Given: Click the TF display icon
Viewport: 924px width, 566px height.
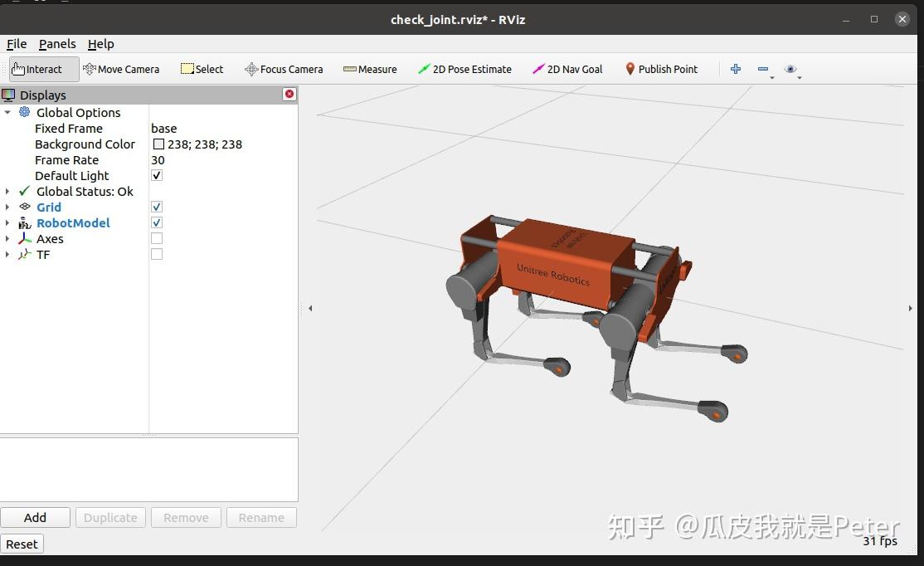Looking at the screenshot, I should pyautogui.click(x=24, y=254).
